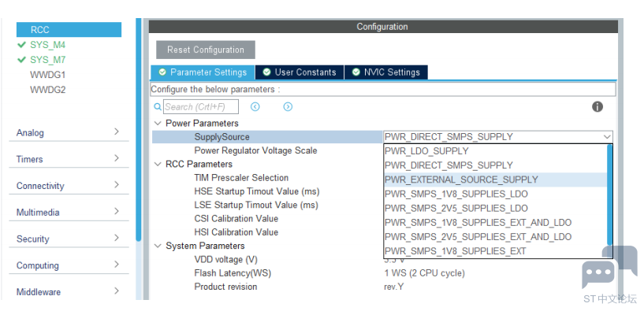644x311 pixels.
Task: Select Power Regulator Voltage Scale row
Action: click(x=255, y=150)
